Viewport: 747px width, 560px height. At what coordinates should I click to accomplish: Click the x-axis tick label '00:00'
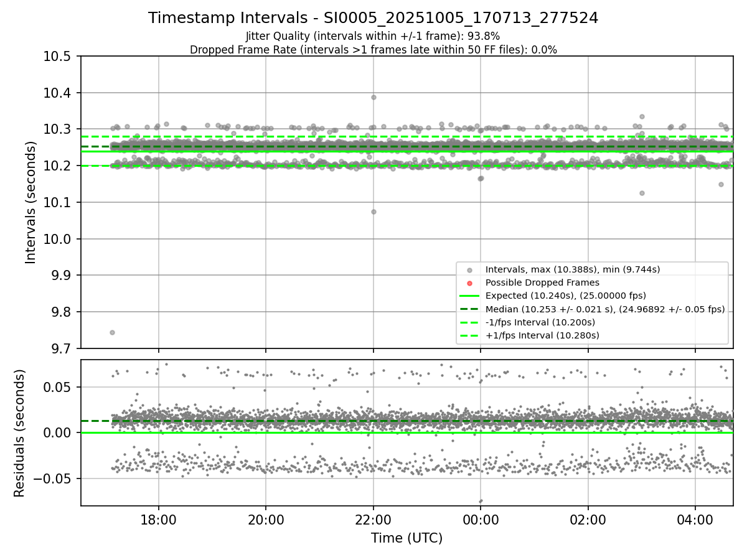[x=481, y=521]
